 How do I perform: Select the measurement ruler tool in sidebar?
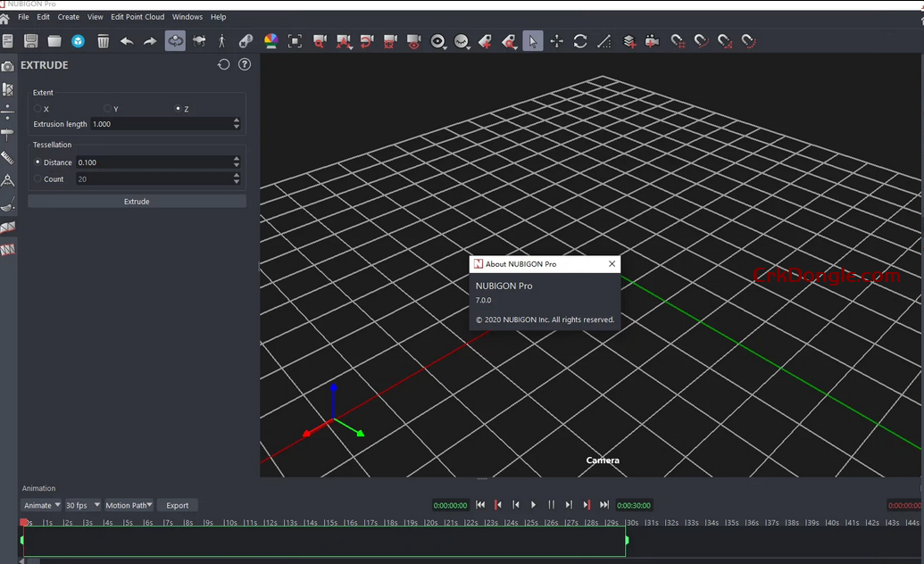pyautogui.click(x=8, y=158)
